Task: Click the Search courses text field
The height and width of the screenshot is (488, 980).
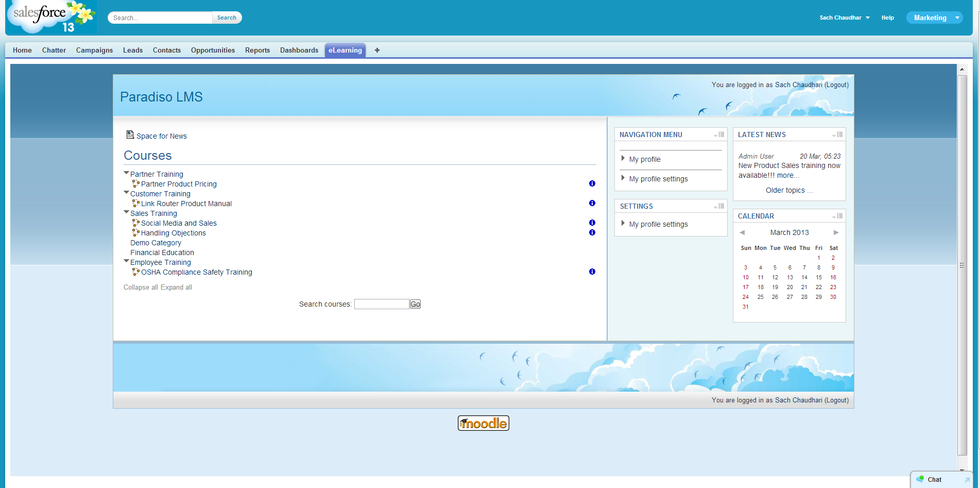Action: pos(381,304)
